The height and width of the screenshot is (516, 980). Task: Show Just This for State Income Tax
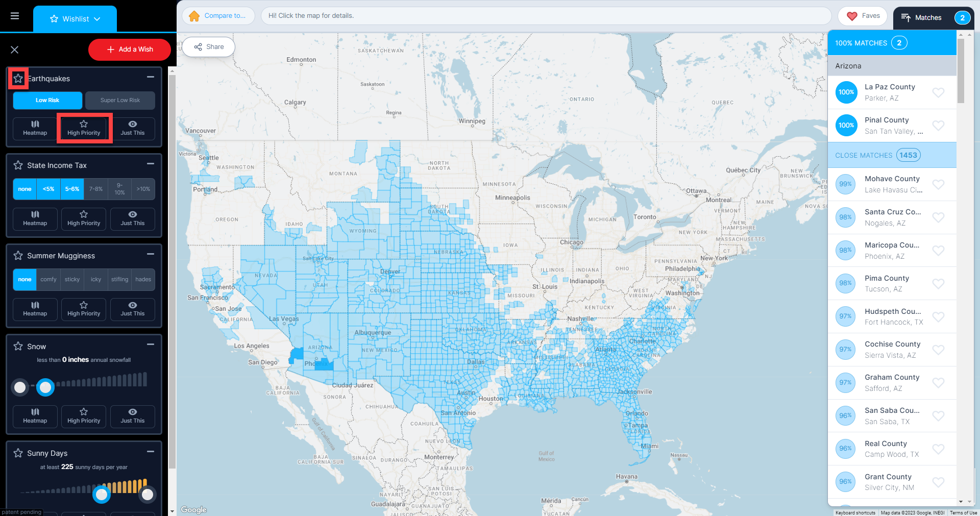point(133,219)
